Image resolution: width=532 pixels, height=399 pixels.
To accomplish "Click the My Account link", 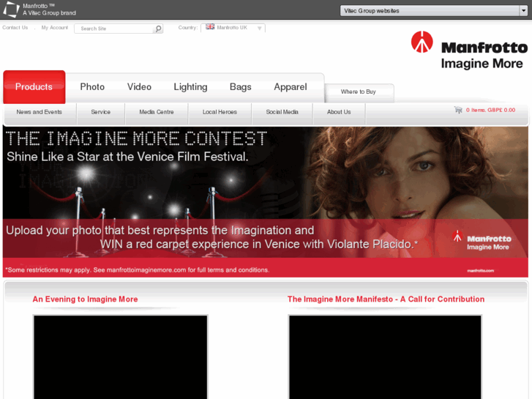I will click(55, 28).
